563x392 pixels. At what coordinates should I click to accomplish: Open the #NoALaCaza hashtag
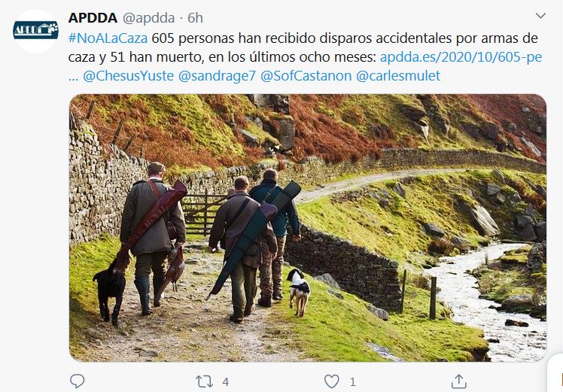108,38
